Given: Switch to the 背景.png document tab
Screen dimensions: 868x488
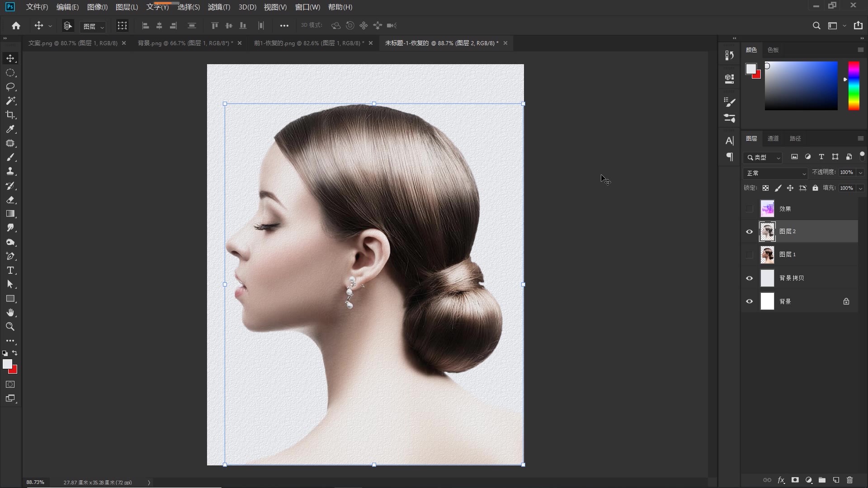Looking at the screenshot, I should click(x=184, y=43).
